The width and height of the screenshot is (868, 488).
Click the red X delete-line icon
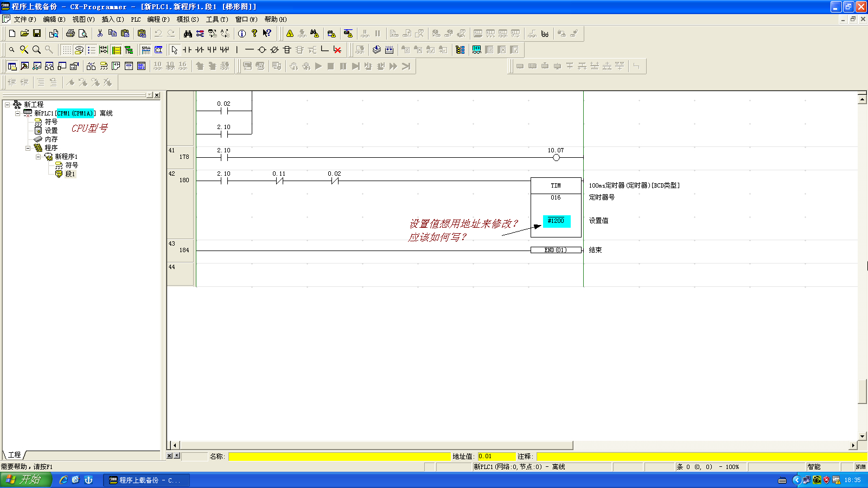click(x=337, y=50)
